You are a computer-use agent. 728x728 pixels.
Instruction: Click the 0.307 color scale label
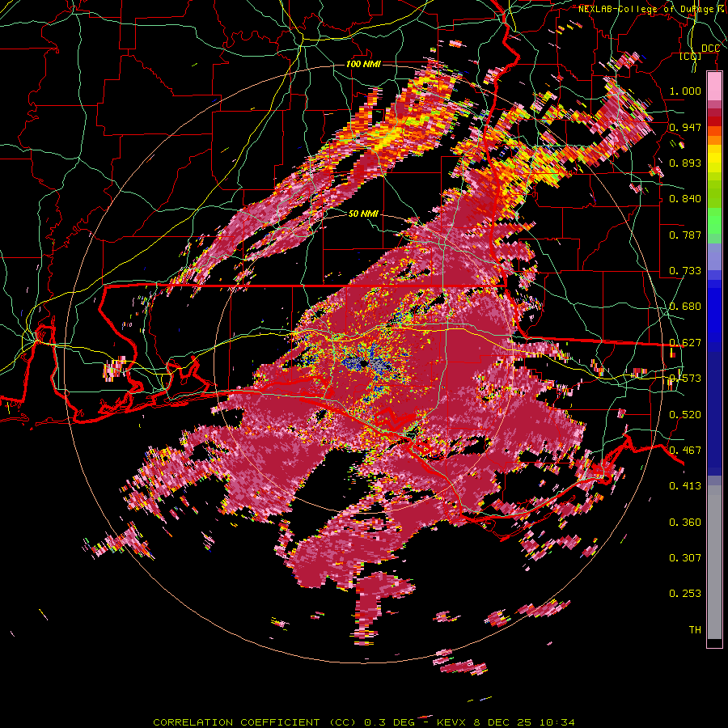click(x=685, y=558)
